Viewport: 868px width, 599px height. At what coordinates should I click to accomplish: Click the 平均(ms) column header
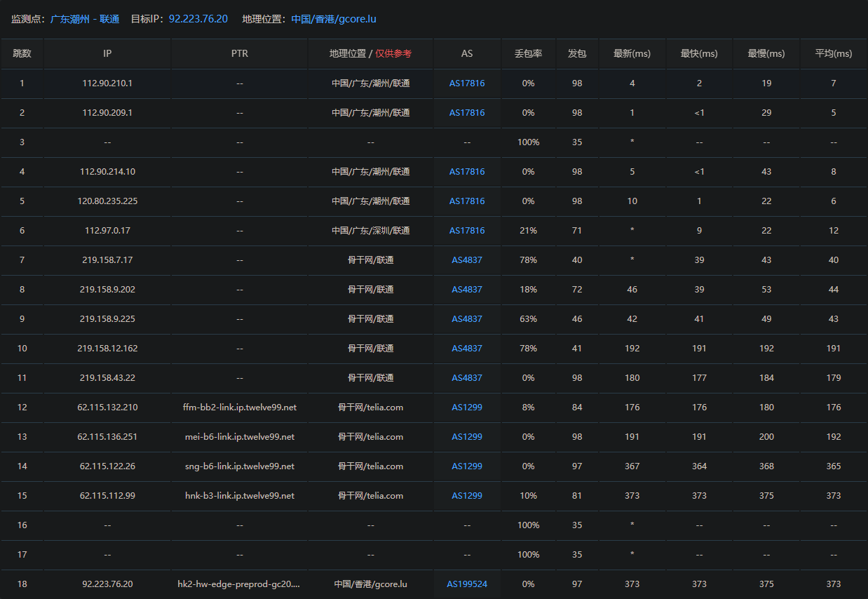[x=834, y=54]
